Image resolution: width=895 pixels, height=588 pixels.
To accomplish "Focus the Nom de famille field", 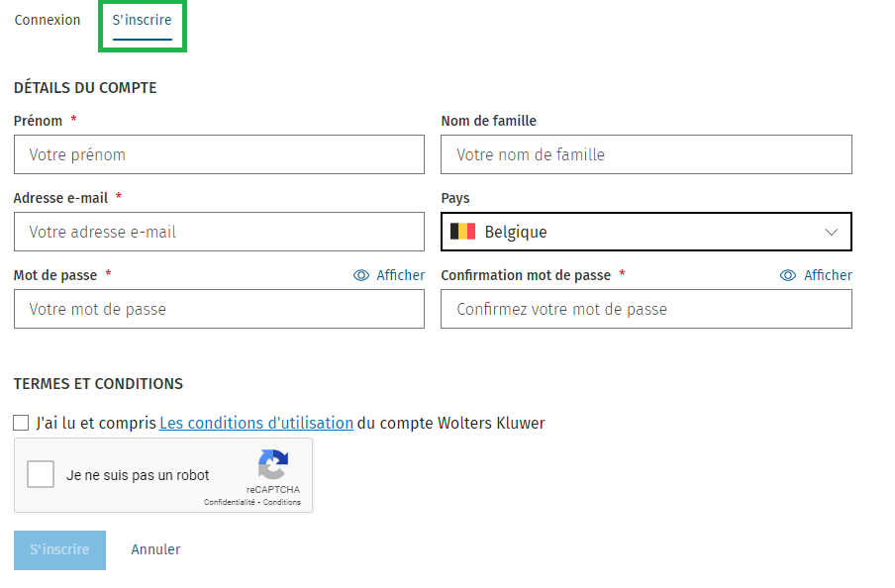I will click(646, 154).
